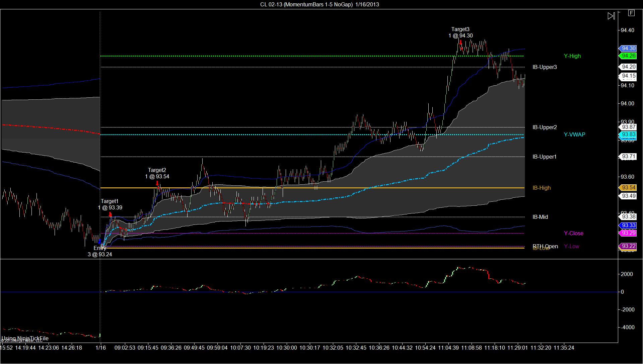This screenshot has height=364, width=643.
Task: Click the white 93.49 price marker
Action: click(x=627, y=196)
